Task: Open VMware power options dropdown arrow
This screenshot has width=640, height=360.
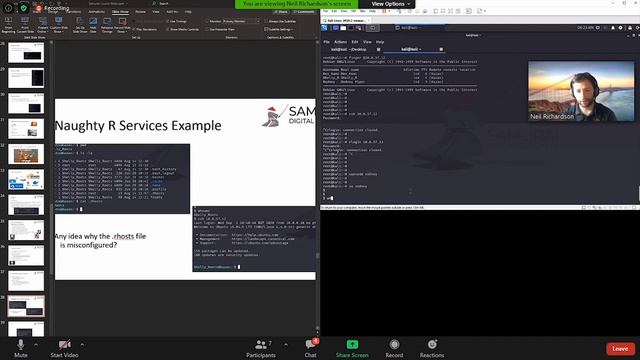Action: click(x=390, y=11)
